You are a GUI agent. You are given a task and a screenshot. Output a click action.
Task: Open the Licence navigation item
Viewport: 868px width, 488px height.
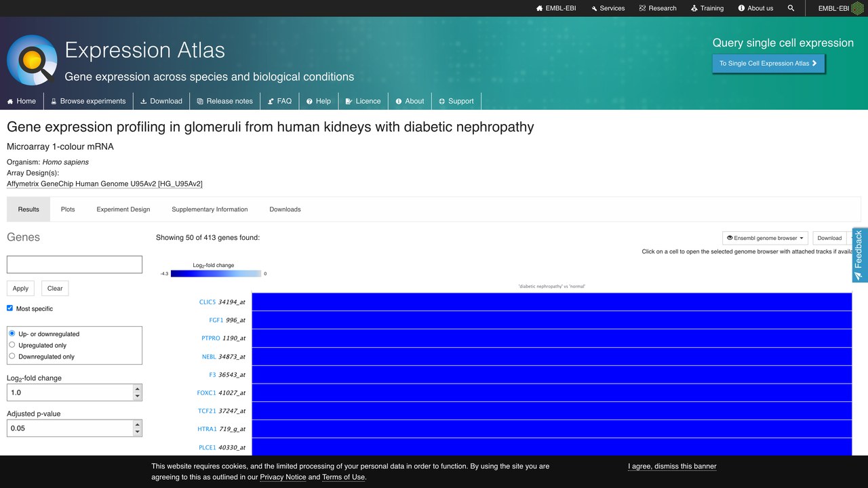click(363, 101)
